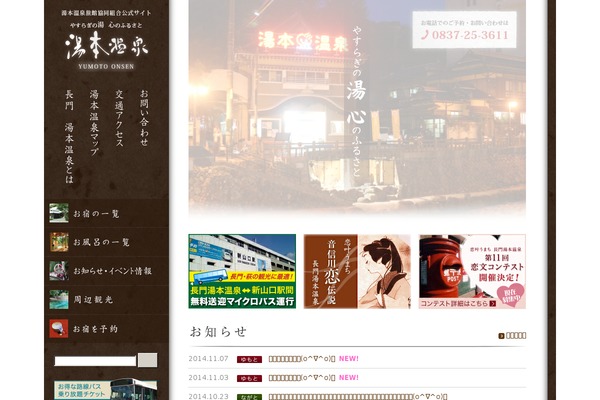Click the search submit button beside the field
This screenshot has width=600, height=400.
[x=147, y=360]
